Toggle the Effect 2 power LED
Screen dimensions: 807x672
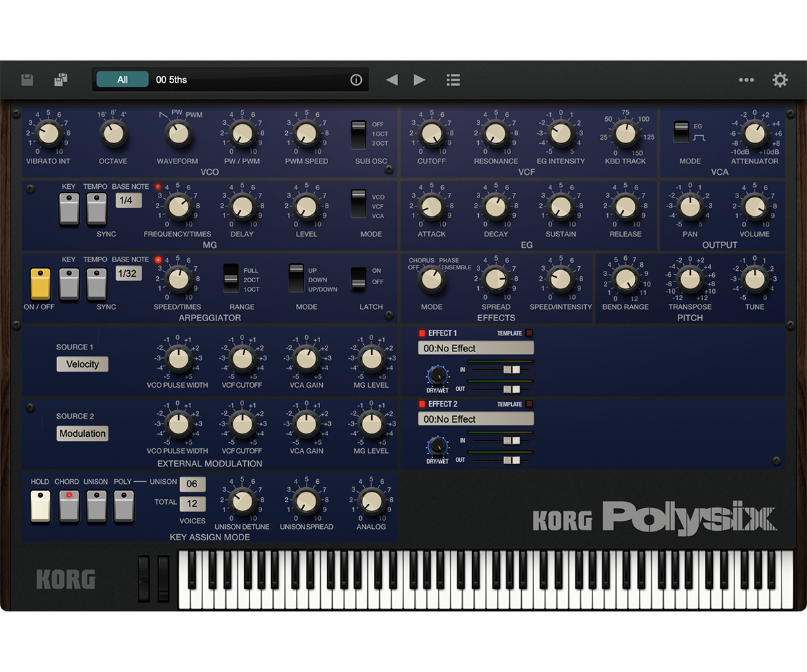point(422,404)
